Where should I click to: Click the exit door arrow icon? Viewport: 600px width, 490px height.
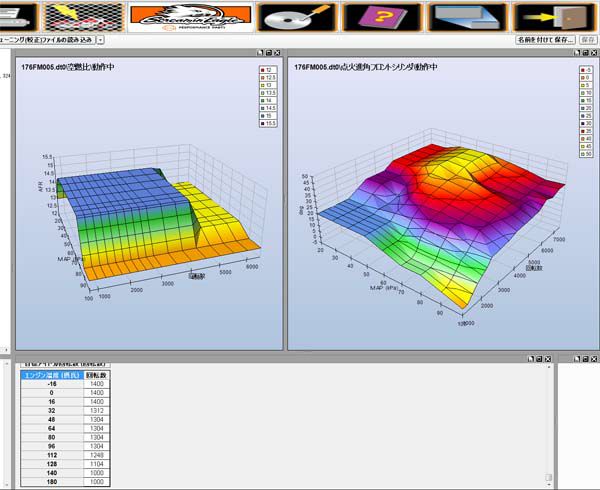[556, 16]
